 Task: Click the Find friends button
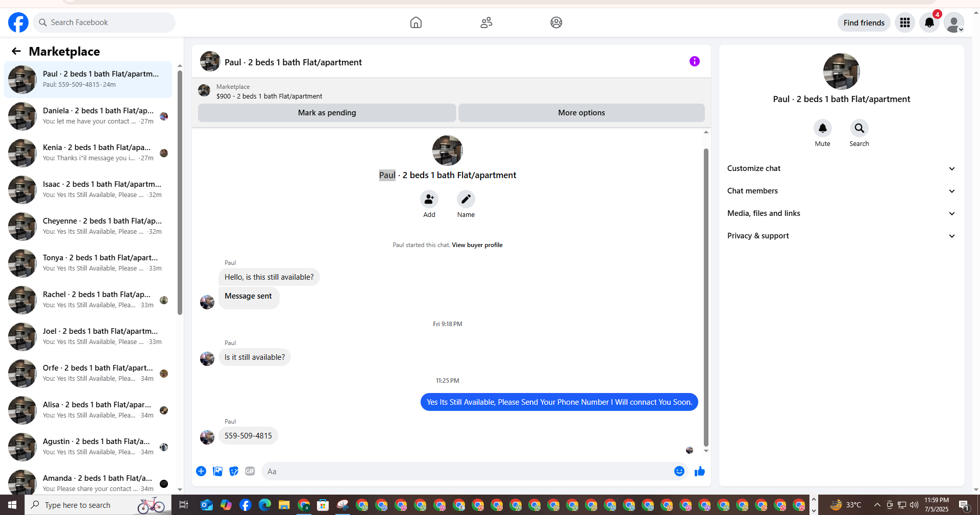click(864, 22)
